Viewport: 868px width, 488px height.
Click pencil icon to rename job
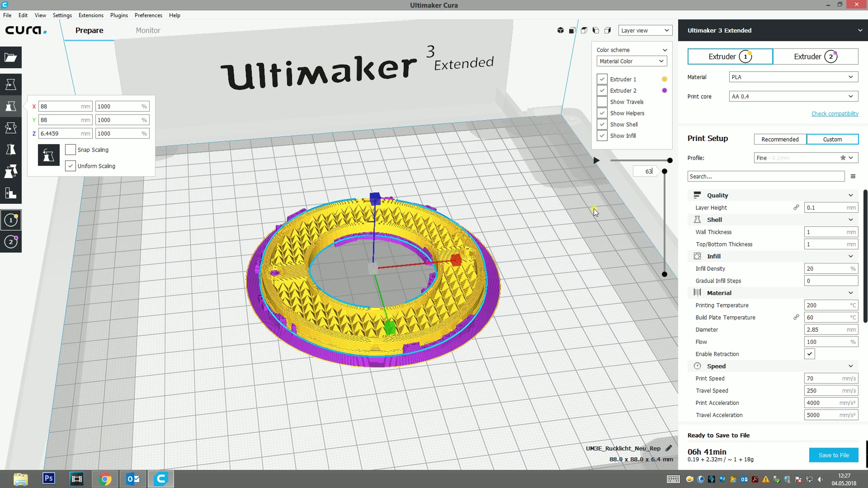pos(669,448)
